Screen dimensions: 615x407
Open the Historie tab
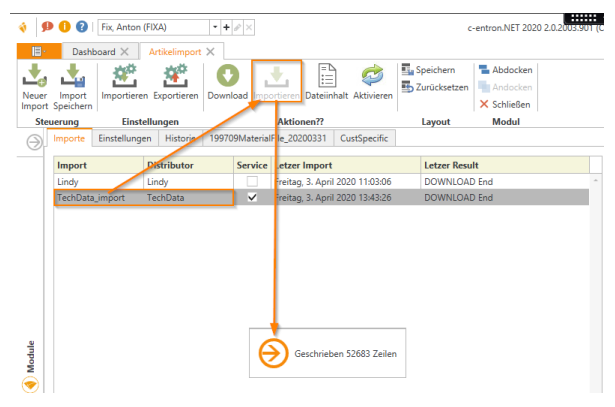182,138
